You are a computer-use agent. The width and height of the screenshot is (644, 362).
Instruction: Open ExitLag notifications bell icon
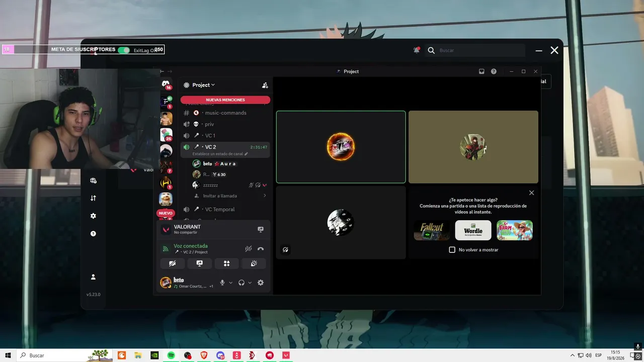[x=417, y=50]
